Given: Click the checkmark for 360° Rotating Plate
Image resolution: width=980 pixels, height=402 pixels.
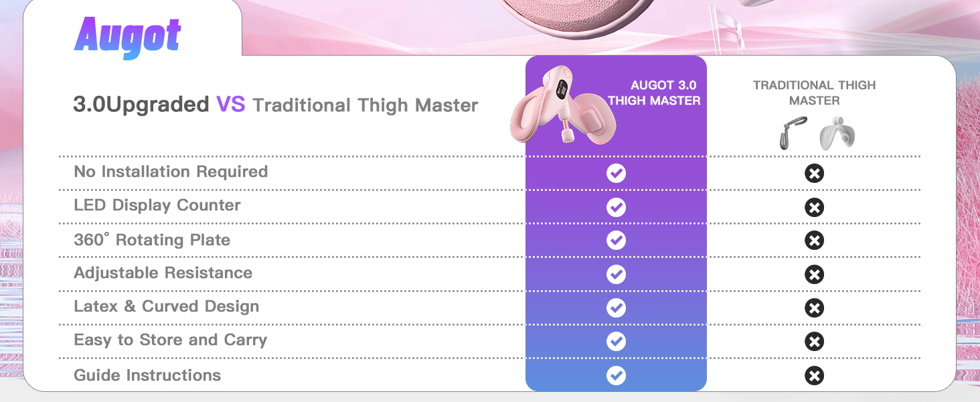Looking at the screenshot, I should coord(616,241).
